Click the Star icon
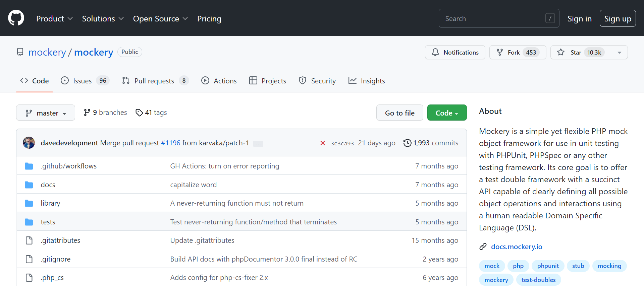The height and width of the screenshot is (286, 644). [561, 52]
